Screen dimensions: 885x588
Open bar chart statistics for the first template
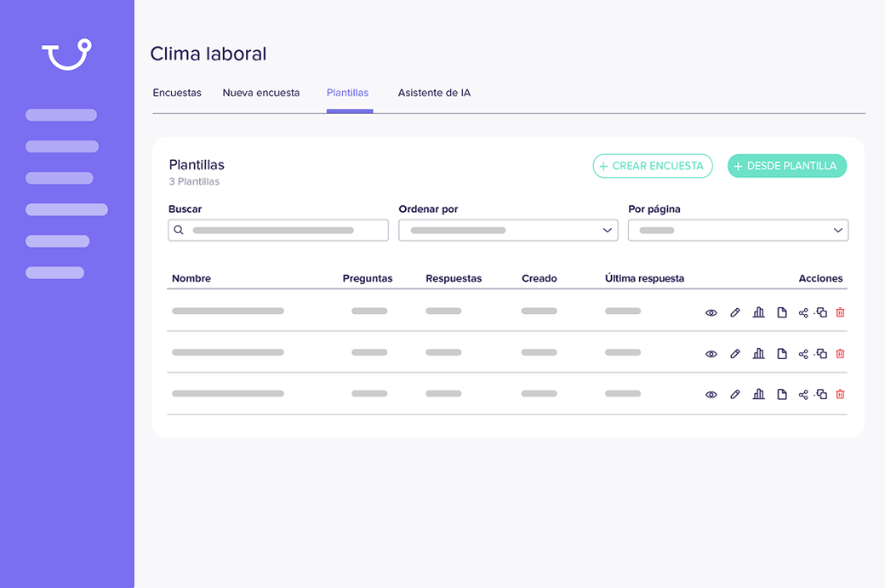click(x=758, y=312)
